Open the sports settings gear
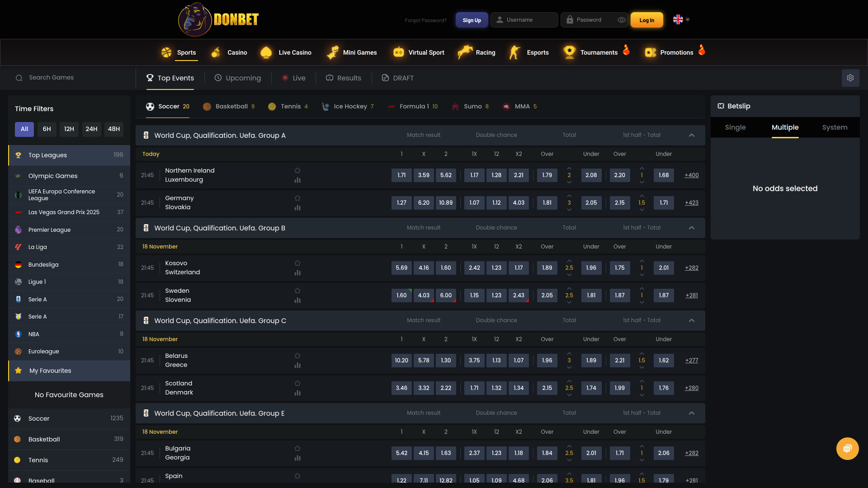This screenshot has width=868, height=488. coord(850,78)
